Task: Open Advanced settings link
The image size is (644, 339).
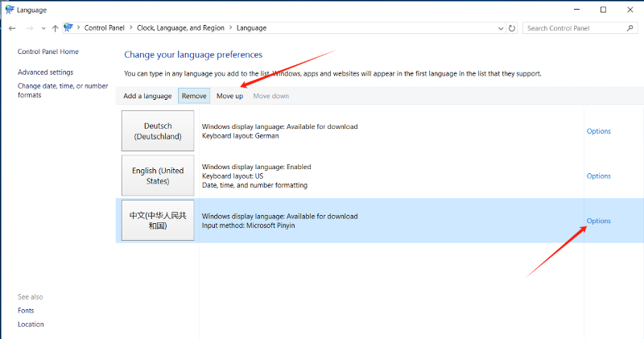Action: tap(46, 72)
